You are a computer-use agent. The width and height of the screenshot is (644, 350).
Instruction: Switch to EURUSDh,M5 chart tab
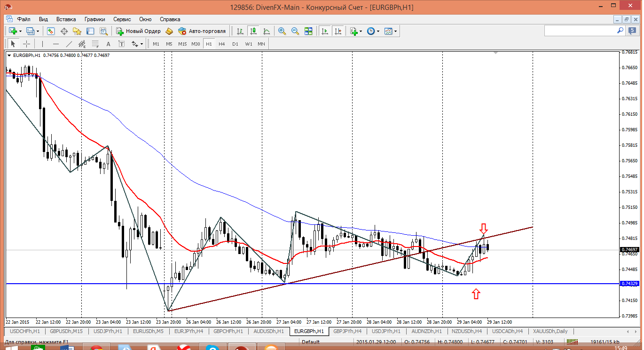point(149,331)
